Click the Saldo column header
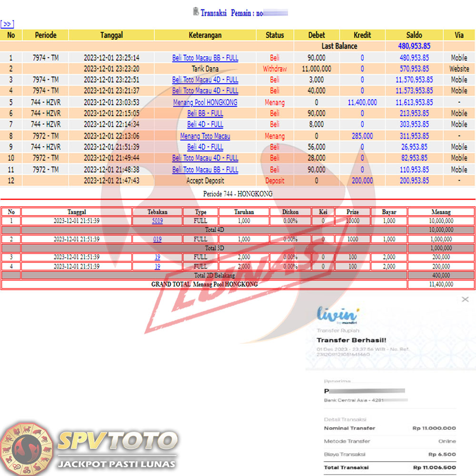This screenshot has height=476, width=476. pyautogui.click(x=414, y=35)
